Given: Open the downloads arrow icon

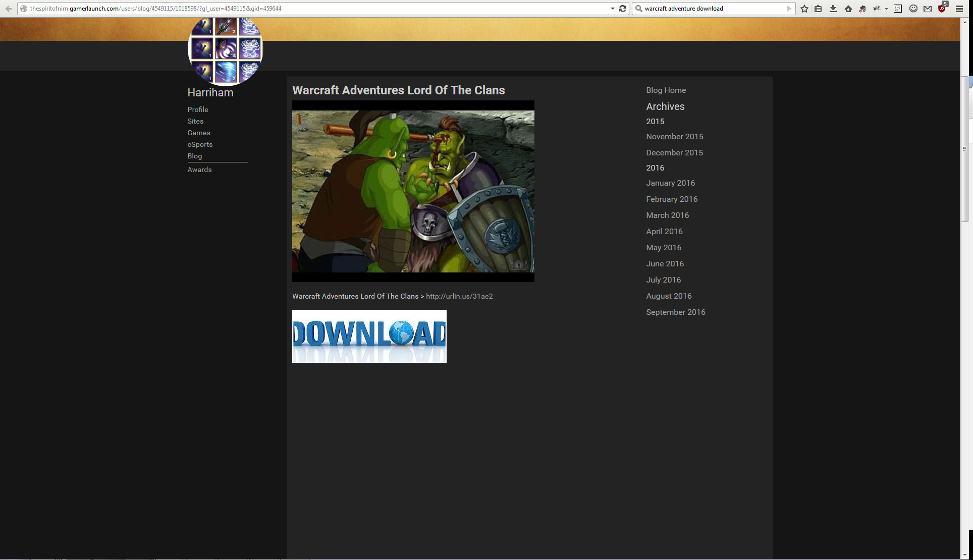Looking at the screenshot, I should (x=833, y=9).
